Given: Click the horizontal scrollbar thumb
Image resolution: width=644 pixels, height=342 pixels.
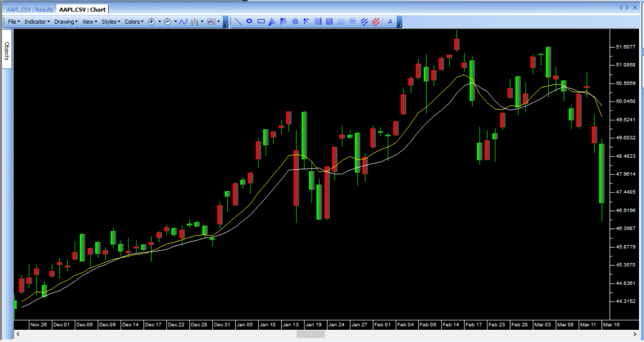Looking at the screenshot, I should tap(311, 334).
